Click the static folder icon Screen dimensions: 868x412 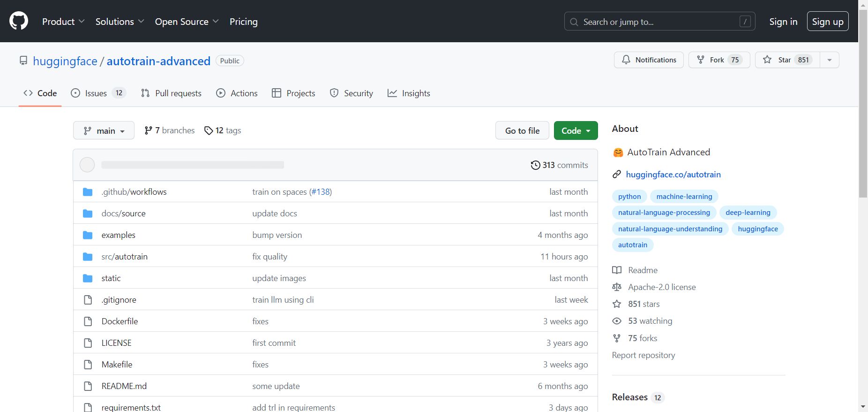[88, 278]
